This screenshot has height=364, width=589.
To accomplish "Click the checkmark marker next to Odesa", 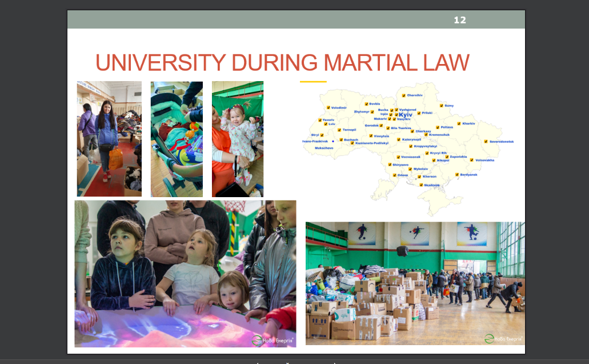I will [394, 175].
